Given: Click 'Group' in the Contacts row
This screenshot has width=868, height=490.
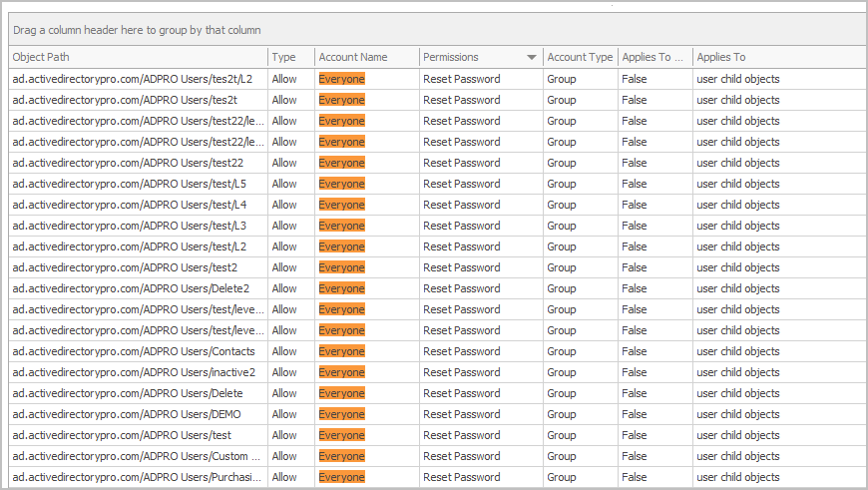Looking at the screenshot, I should tap(562, 351).
